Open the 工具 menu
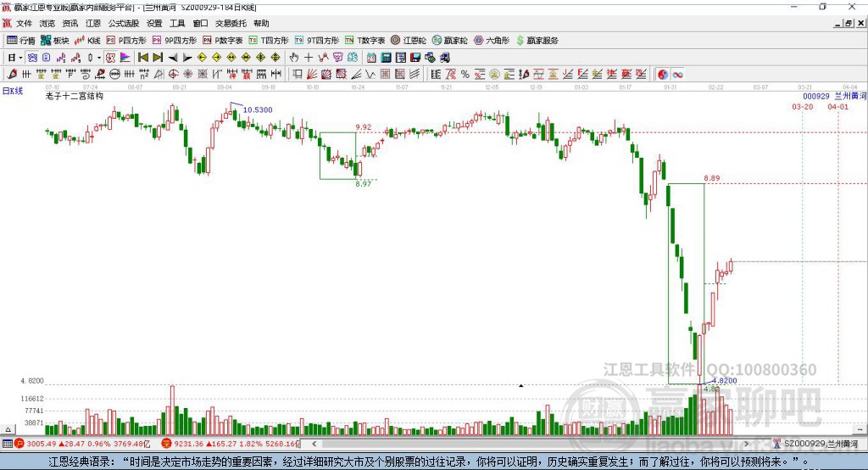The height and width of the screenshot is (470, 868). tap(177, 23)
